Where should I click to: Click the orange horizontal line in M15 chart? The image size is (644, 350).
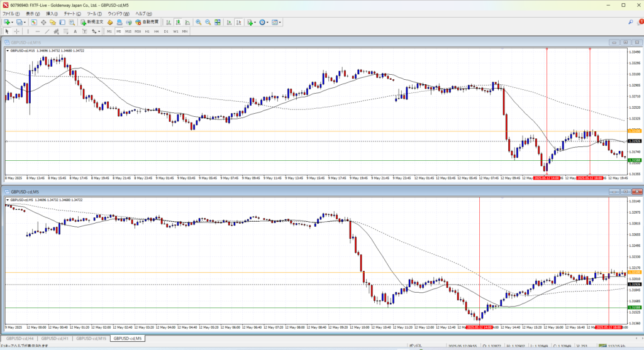[x=252, y=131]
